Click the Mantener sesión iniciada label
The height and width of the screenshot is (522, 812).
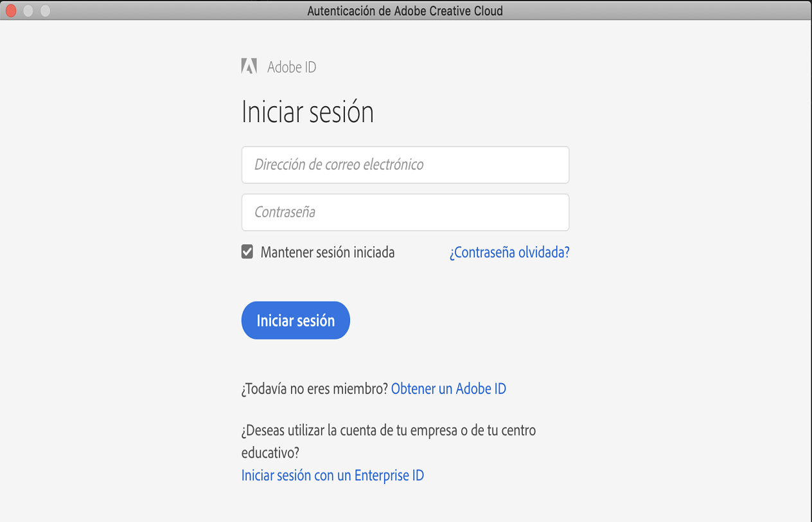click(328, 253)
